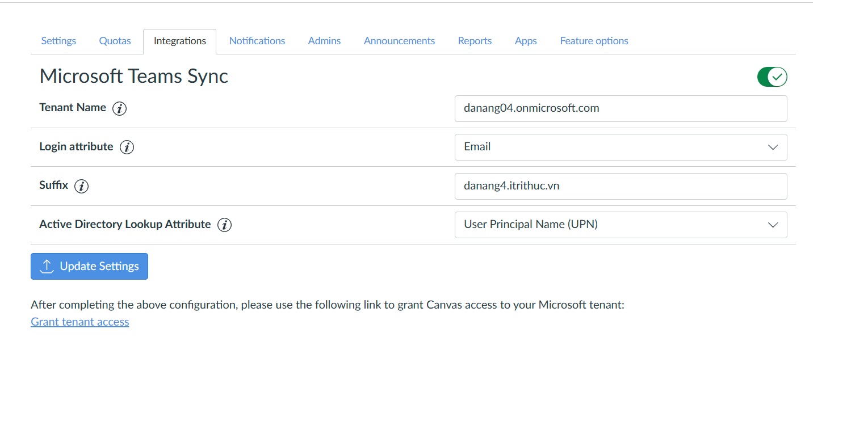The image size is (868, 426).
Task: Click the Active Directory Lookup Attribute info icon
Action: (x=224, y=225)
